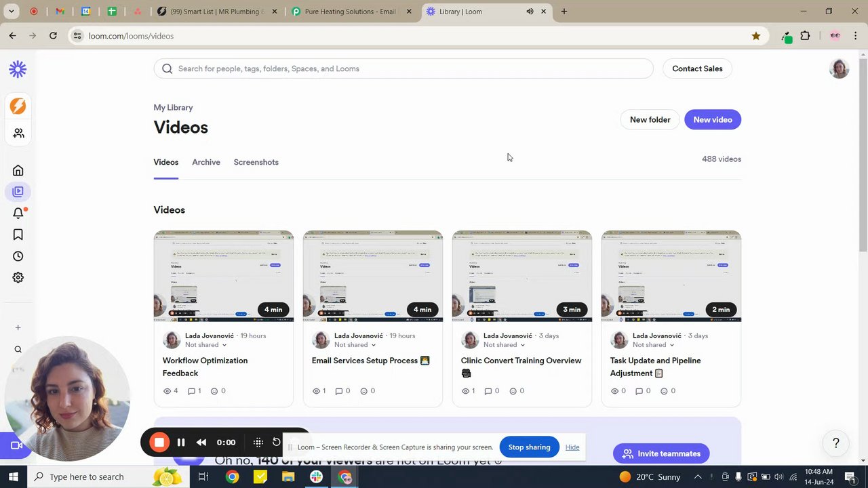Click the Loom logo in the sidebar
Screen dimensions: 868x488
18,69
